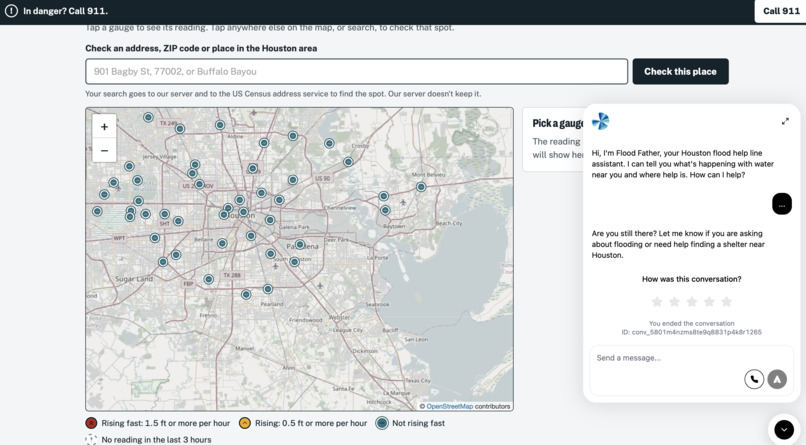Viewport: 806px width, 445px height.
Task: Click the "Pick a gauge" panel heading
Action: pyautogui.click(x=558, y=123)
